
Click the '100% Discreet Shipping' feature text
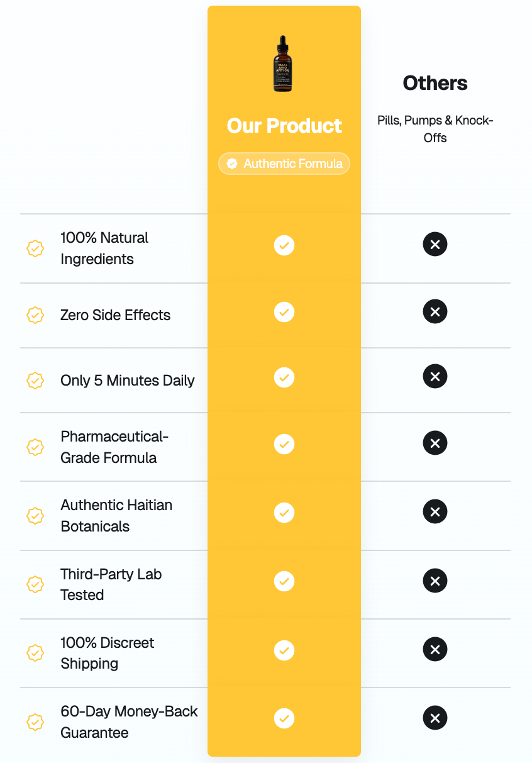pos(107,653)
